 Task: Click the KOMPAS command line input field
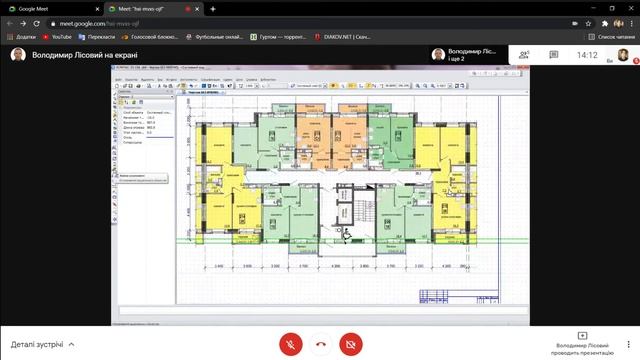(324, 311)
